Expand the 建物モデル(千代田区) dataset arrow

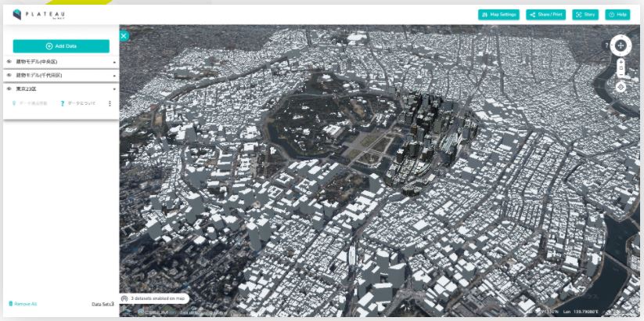coord(114,76)
